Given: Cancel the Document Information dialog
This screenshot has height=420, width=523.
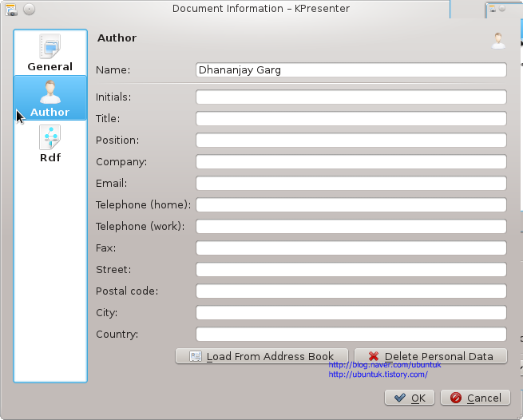Looking at the screenshot, I should (x=475, y=398).
